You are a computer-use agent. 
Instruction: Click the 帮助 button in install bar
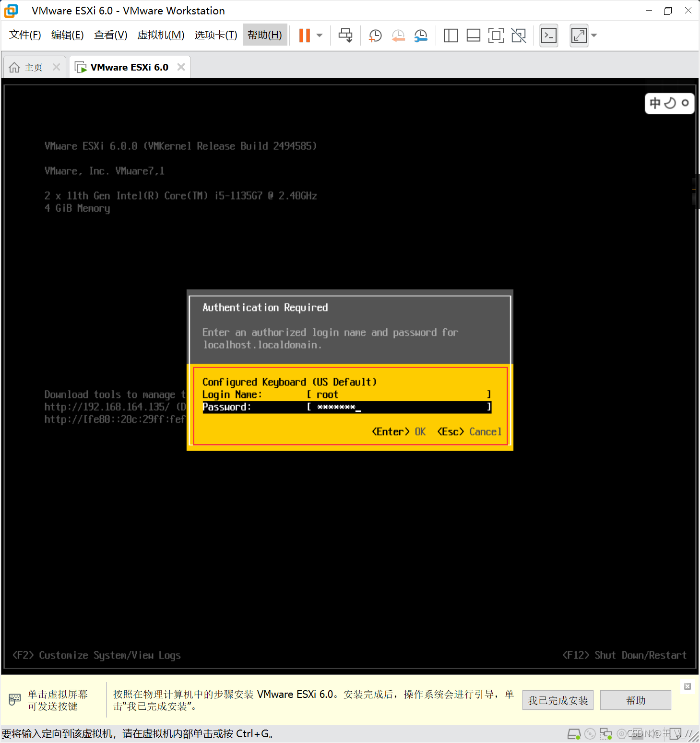(x=636, y=700)
